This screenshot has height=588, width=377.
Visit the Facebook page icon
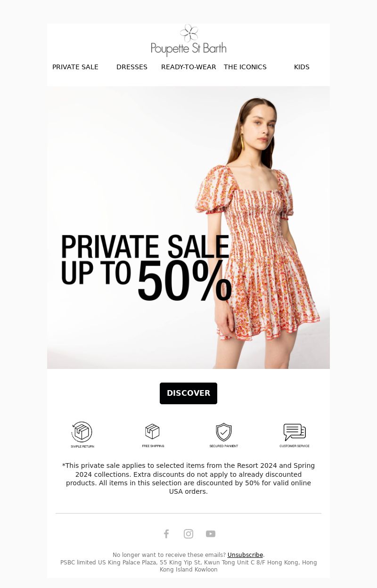[166, 534]
